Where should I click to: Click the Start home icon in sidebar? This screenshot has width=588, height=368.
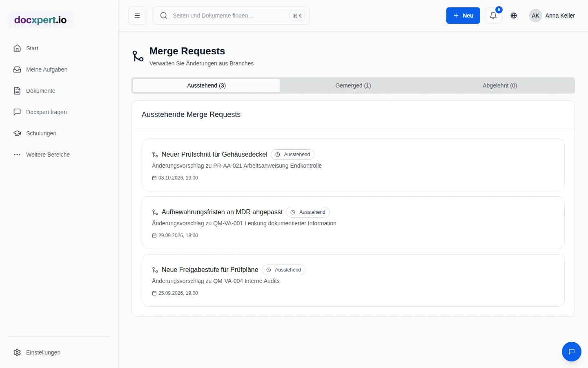pyautogui.click(x=17, y=48)
